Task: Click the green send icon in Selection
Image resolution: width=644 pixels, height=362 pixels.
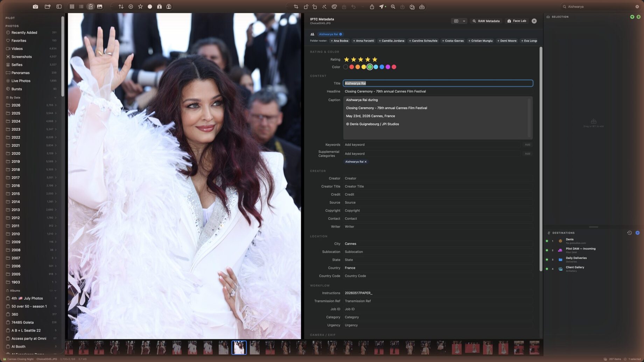Action: 632,17
